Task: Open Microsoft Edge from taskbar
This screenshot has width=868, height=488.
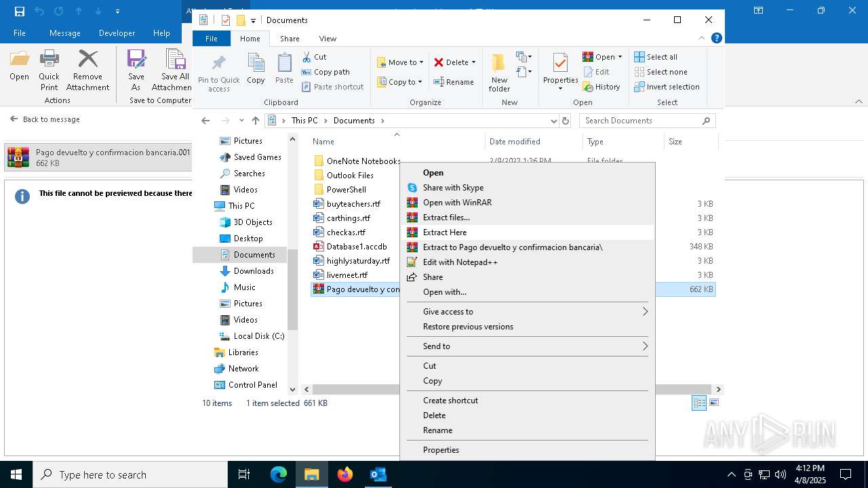Action: (x=279, y=474)
